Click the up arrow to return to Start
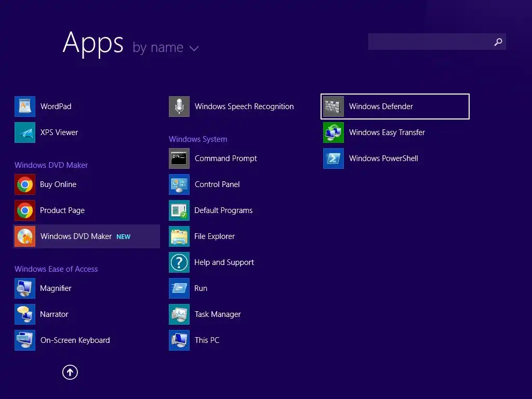532x399 pixels. (x=70, y=372)
